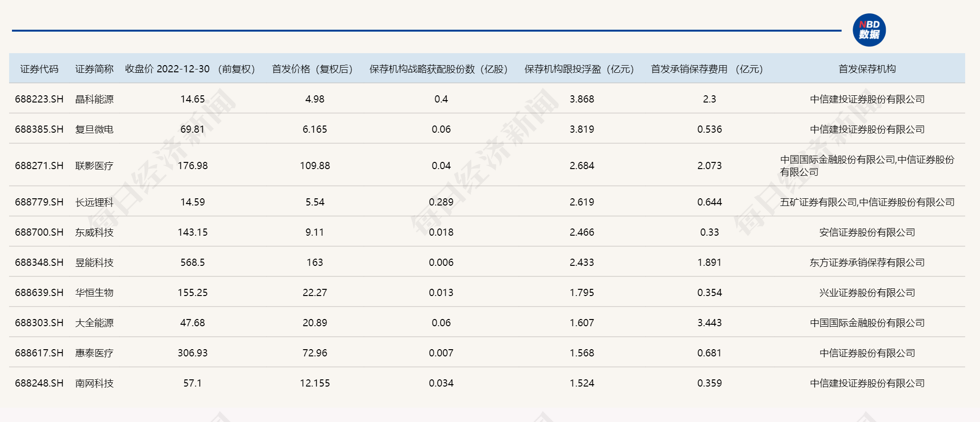Select closing price 568.5
This screenshot has height=422, width=980.
pyautogui.click(x=192, y=262)
